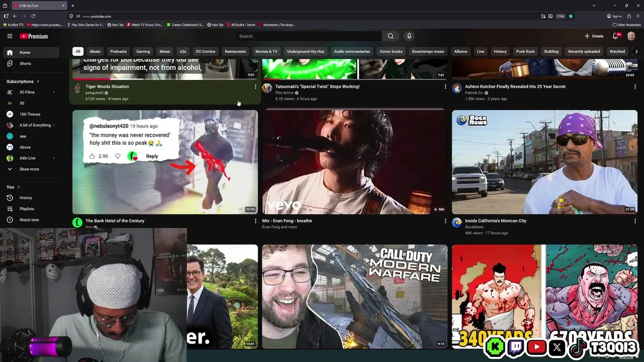Click the browser address bar

302,16
